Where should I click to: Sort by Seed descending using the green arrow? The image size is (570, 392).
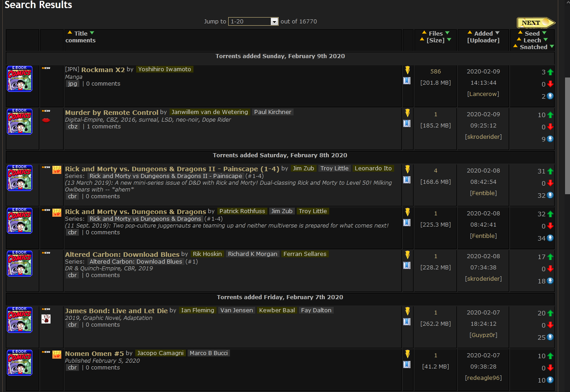click(x=544, y=33)
